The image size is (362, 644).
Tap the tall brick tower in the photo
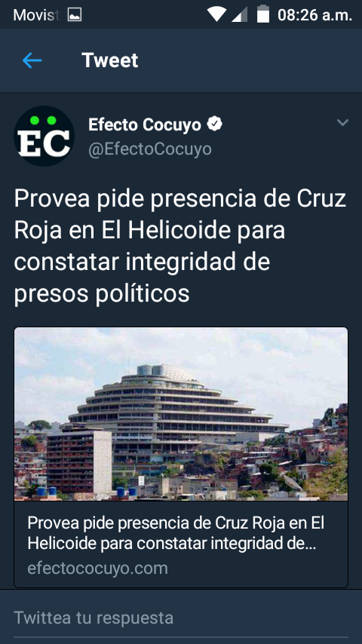click(79, 462)
